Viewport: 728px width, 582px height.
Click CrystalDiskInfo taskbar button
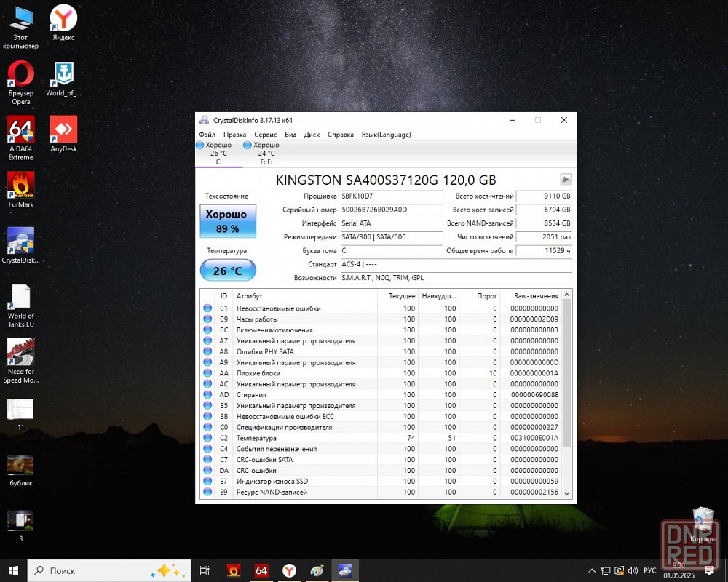click(x=345, y=570)
